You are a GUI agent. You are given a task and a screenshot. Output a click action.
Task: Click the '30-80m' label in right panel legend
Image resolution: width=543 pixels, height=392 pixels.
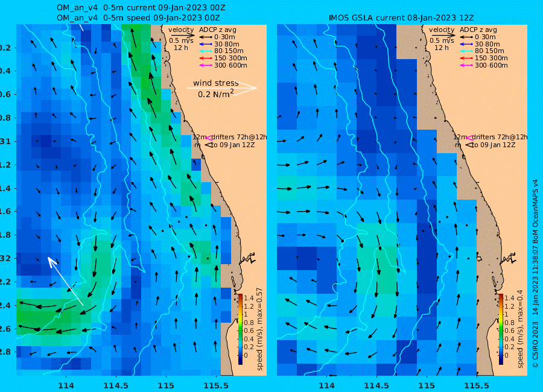pyautogui.click(x=487, y=44)
